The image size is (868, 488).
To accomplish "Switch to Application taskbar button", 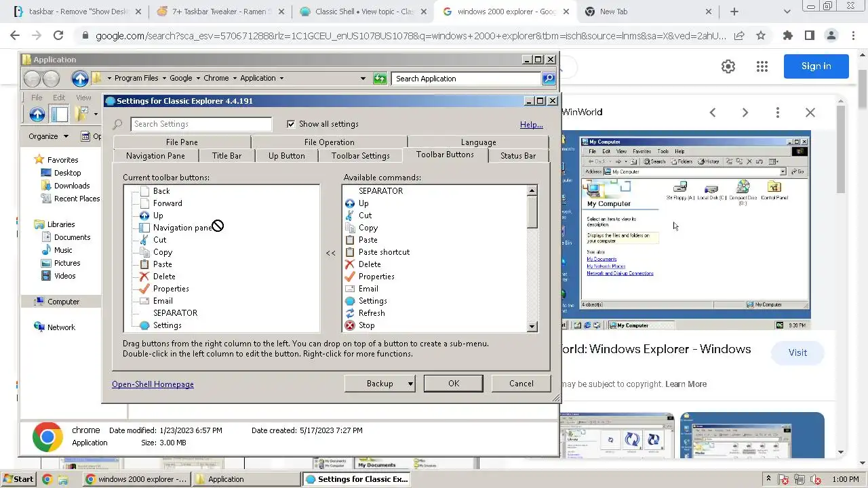I will tap(245, 479).
